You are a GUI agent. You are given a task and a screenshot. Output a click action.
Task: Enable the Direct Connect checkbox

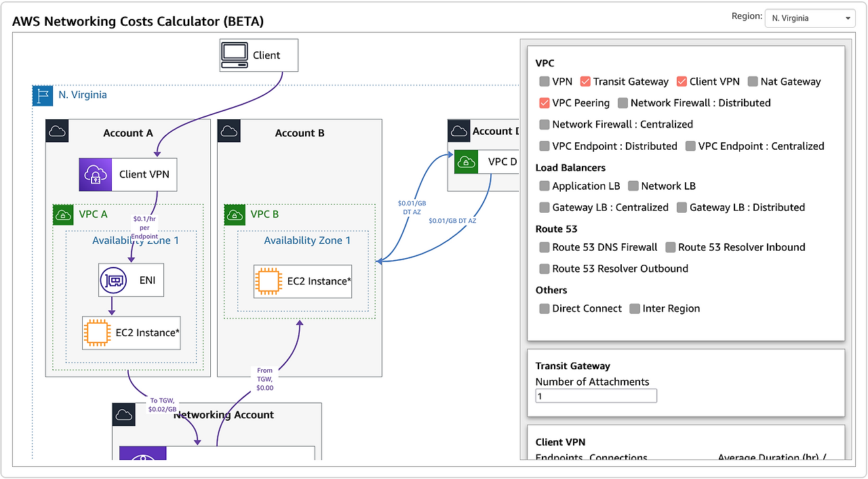(544, 309)
